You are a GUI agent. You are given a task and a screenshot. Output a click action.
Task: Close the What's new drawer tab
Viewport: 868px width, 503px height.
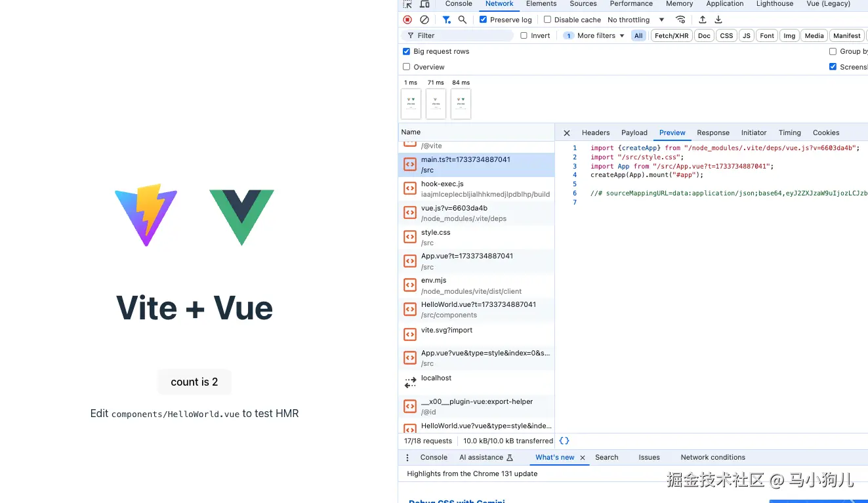click(x=583, y=458)
